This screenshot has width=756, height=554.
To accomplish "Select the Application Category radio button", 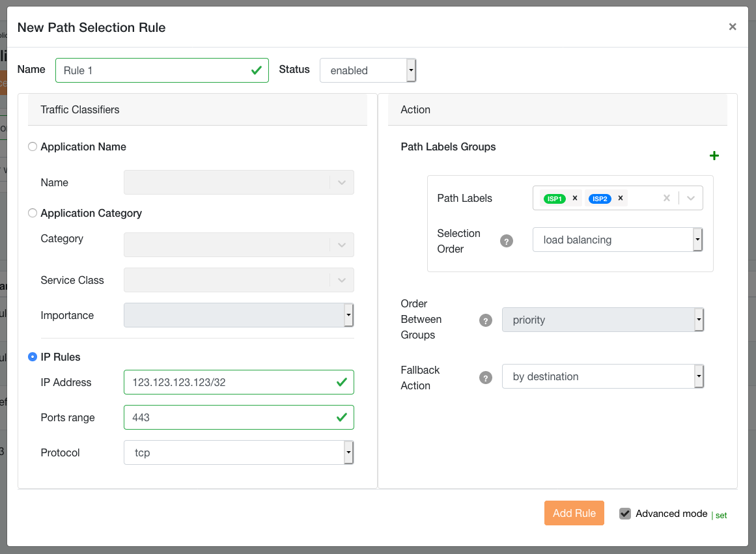I will tap(33, 214).
